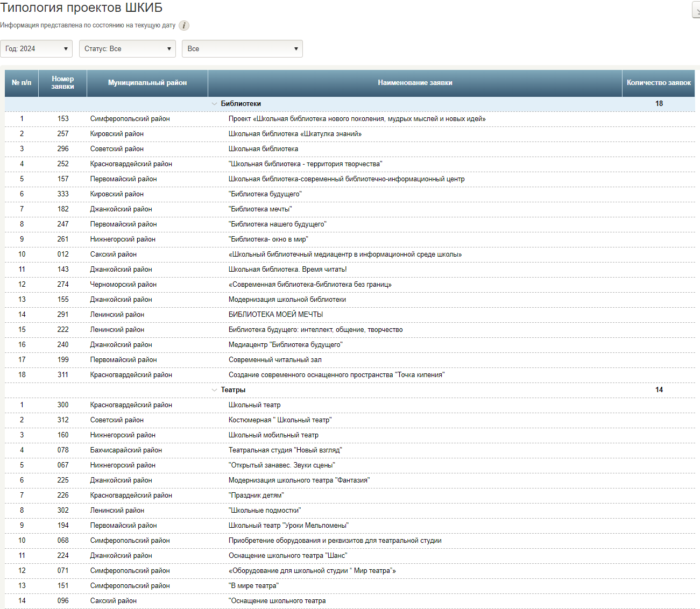Collapse the Театры group chevron
Screen dimensions: 700x609
click(215, 390)
